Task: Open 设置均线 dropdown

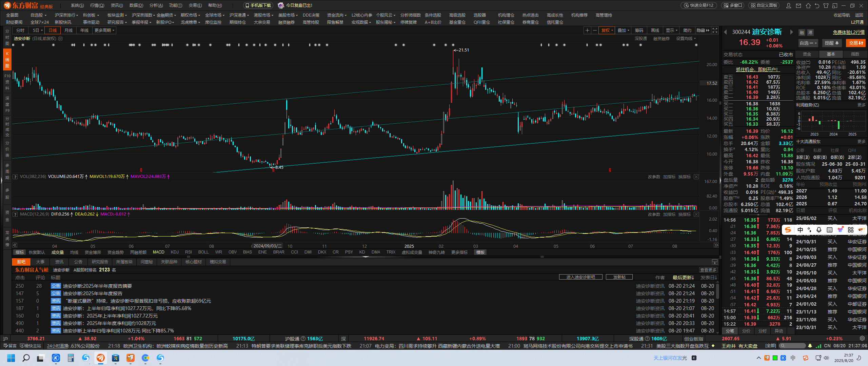Action: [x=686, y=39]
